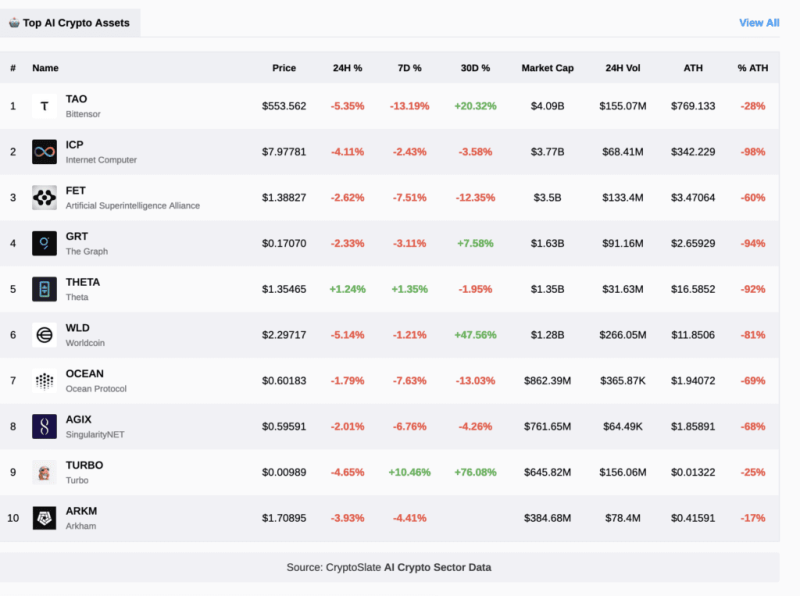Sort by the 24H % column header
Screen dimensions: 800x596
point(347,68)
